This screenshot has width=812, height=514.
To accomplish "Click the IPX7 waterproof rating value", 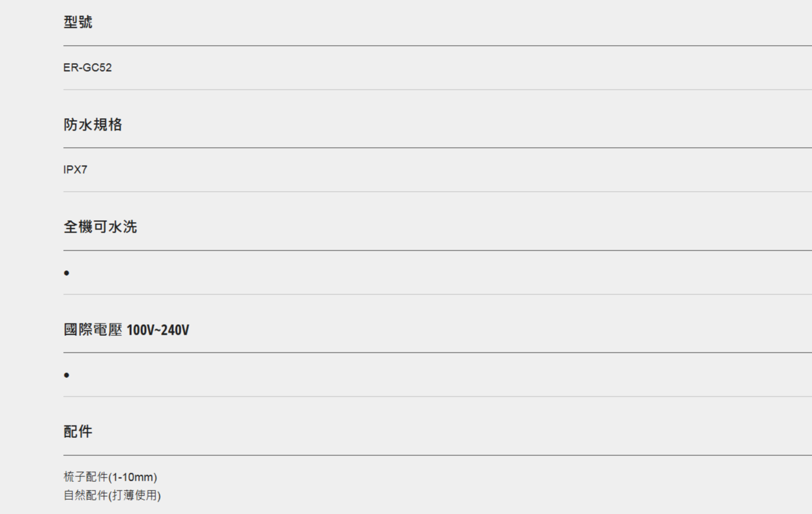I will [x=75, y=170].
